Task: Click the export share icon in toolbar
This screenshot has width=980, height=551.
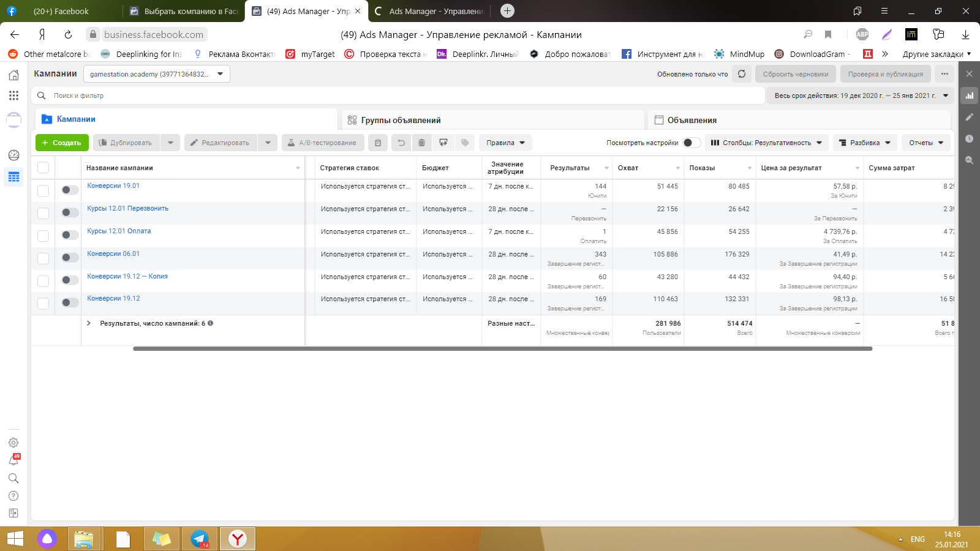Action: [x=443, y=143]
